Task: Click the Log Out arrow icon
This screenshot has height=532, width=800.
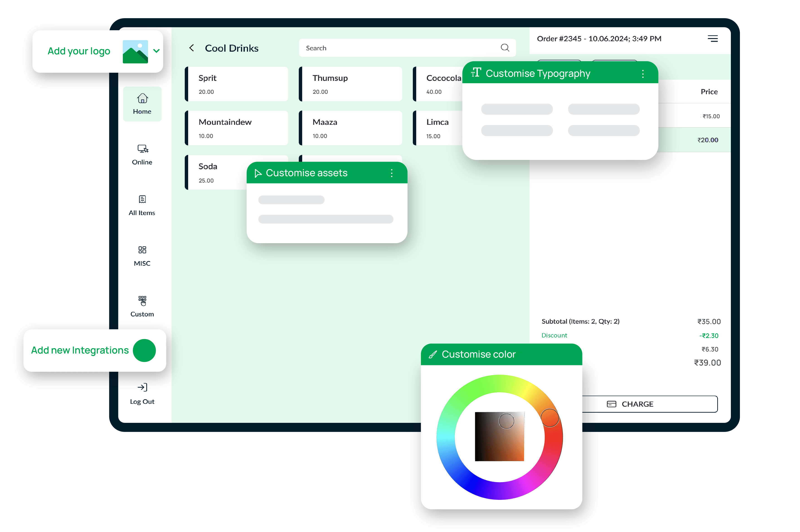Action: pyautogui.click(x=142, y=388)
